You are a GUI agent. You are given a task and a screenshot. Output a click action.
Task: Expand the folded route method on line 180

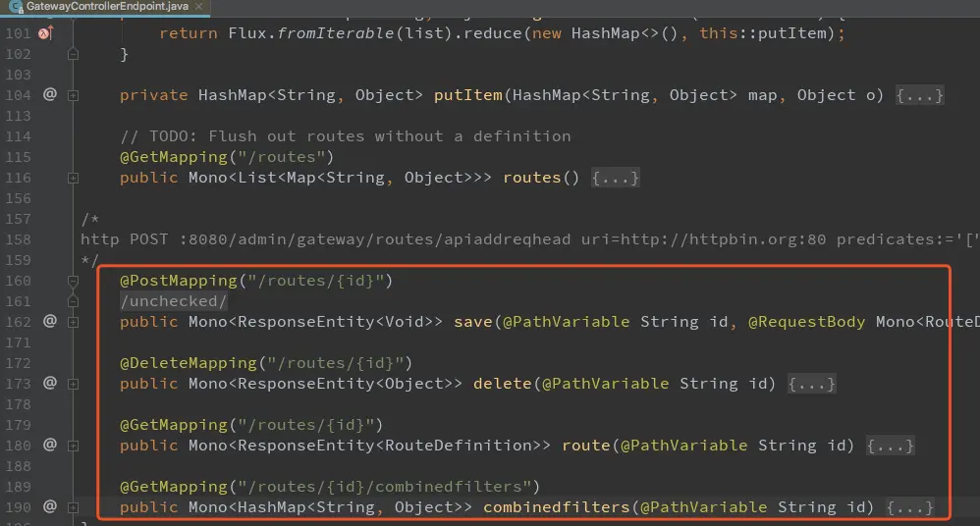pos(73,447)
